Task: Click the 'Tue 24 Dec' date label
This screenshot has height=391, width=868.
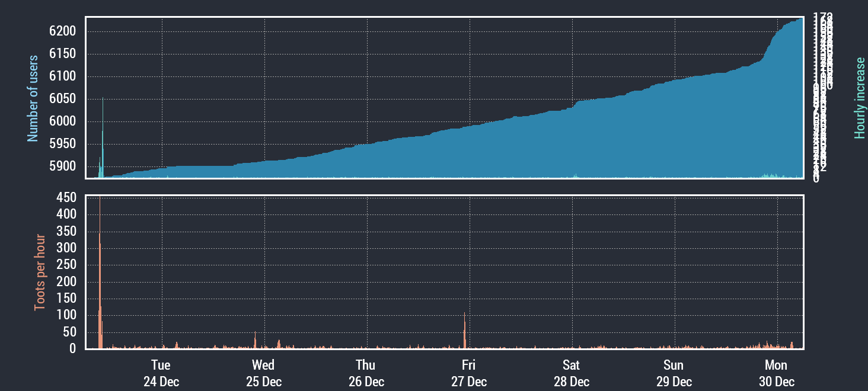Action: coord(161,373)
